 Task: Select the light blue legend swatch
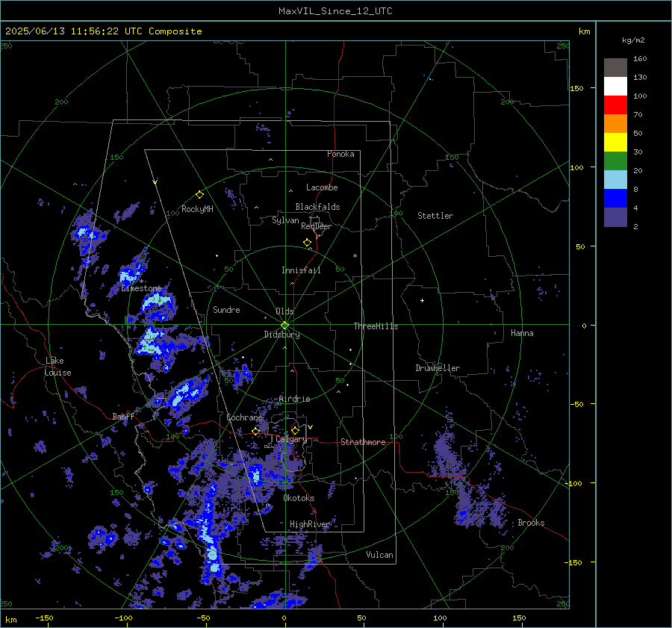click(x=615, y=180)
